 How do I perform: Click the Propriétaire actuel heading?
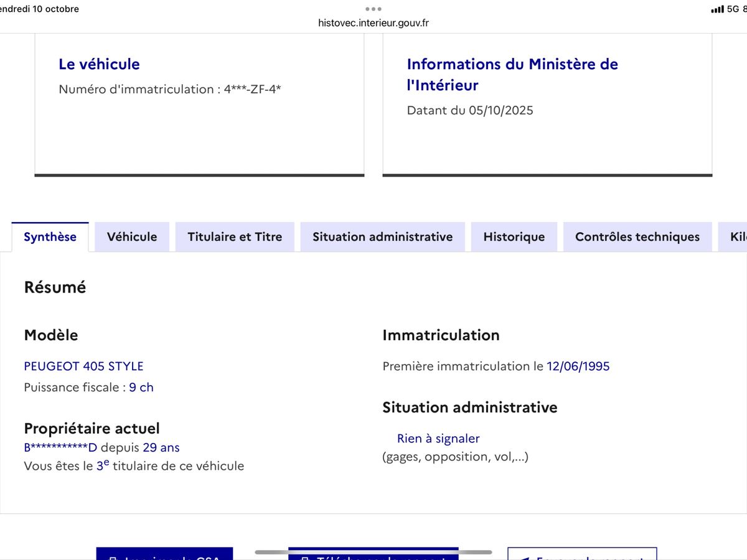92,428
